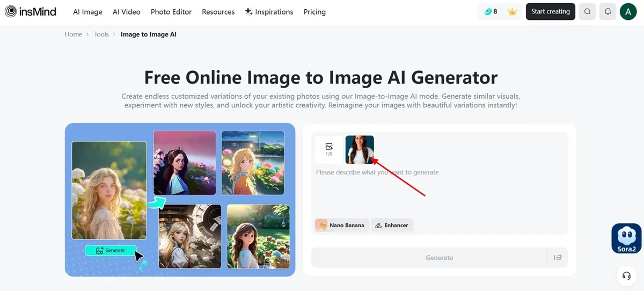
Task: Open the notifications bell
Action: click(x=608, y=11)
